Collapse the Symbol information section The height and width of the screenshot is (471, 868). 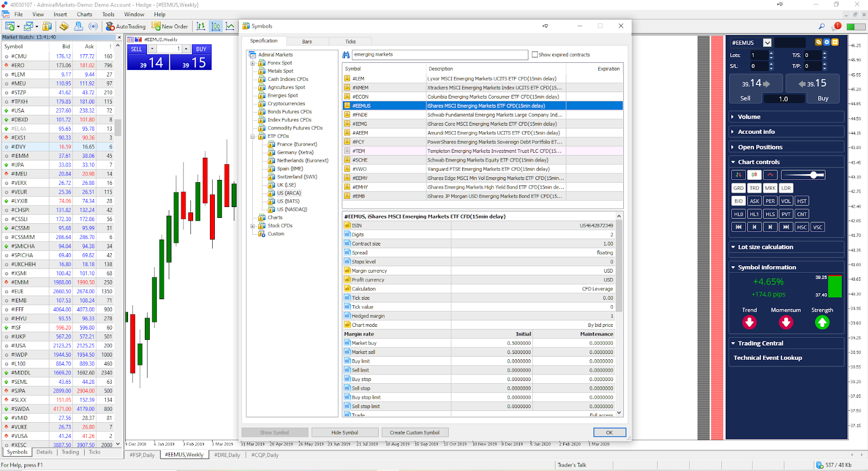(x=787, y=267)
